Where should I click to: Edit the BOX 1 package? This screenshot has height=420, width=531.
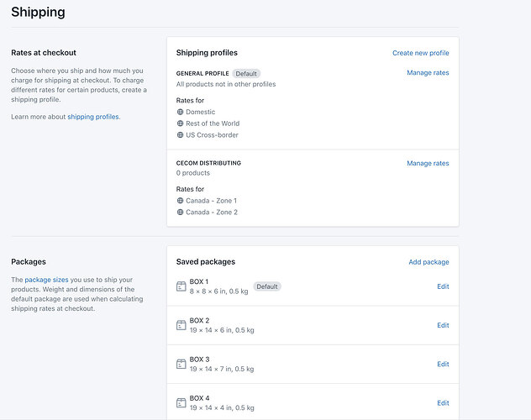coord(443,286)
